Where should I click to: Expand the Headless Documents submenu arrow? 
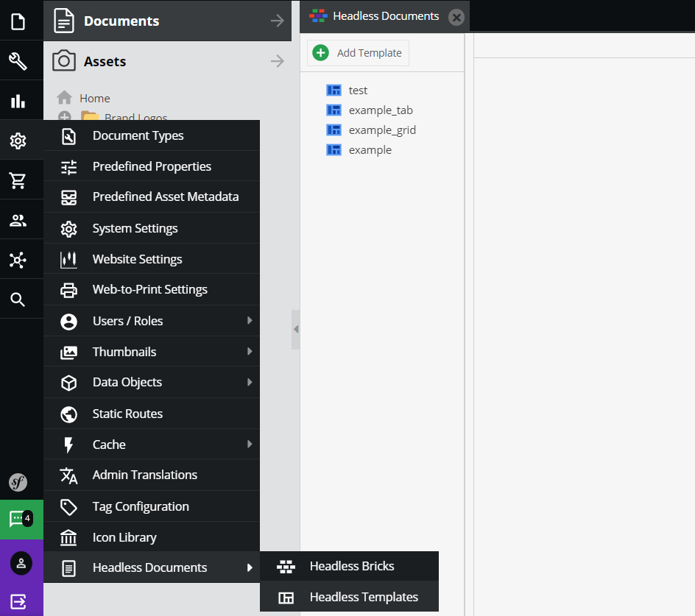pos(250,567)
